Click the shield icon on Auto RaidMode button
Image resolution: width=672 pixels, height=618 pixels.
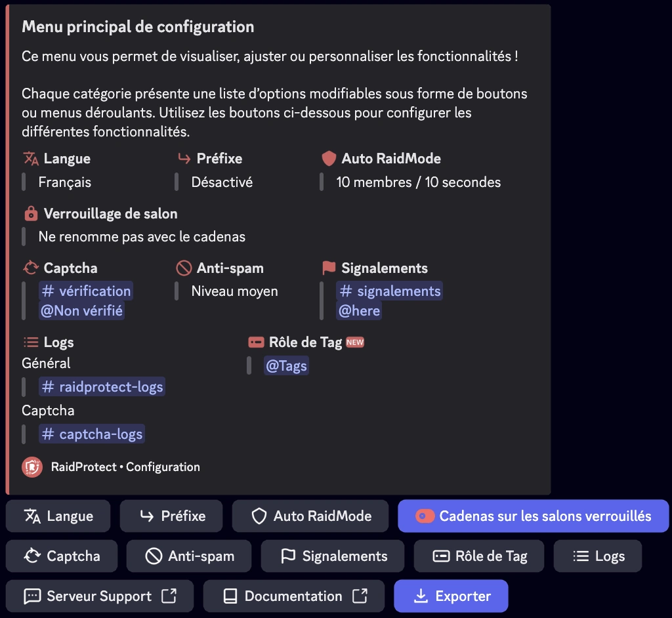[259, 516]
